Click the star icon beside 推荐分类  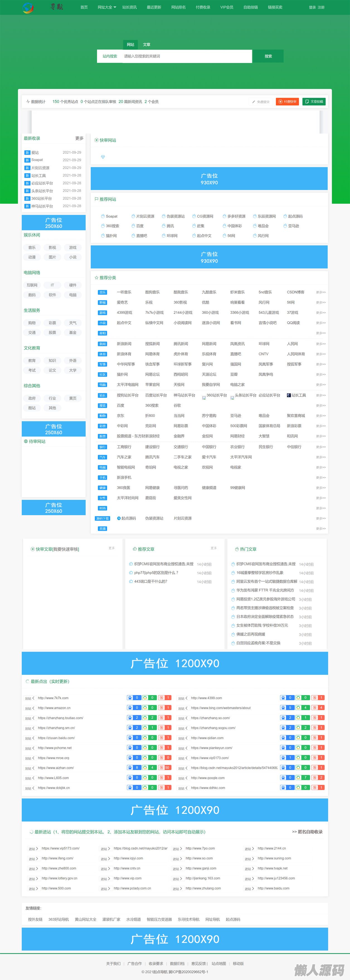(96, 278)
